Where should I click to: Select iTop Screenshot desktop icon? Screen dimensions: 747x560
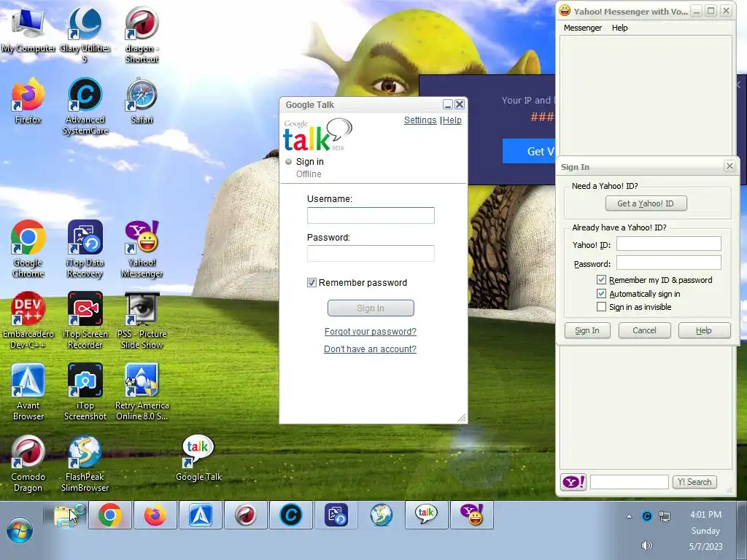[x=85, y=392]
